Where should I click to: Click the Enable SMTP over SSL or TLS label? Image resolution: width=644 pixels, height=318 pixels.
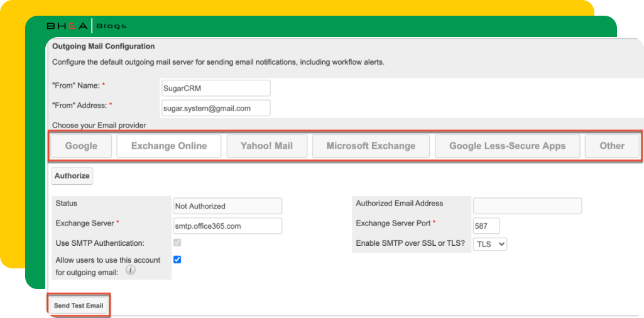(x=410, y=243)
